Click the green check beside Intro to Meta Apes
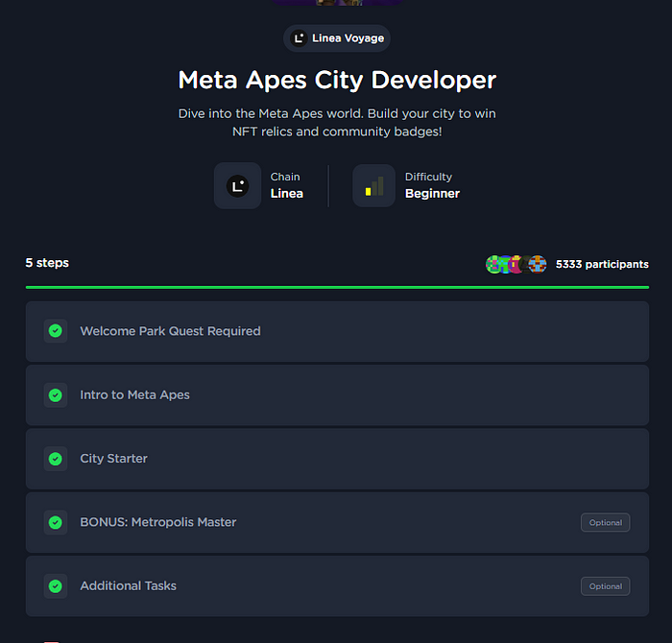672x643 pixels. coord(56,395)
